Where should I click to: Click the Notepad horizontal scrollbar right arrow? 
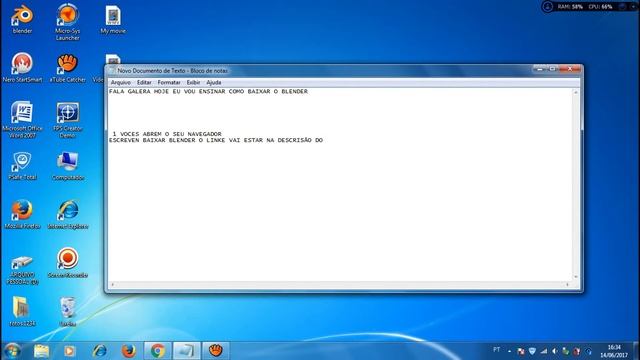pyautogui.click(x=567, y=284)
